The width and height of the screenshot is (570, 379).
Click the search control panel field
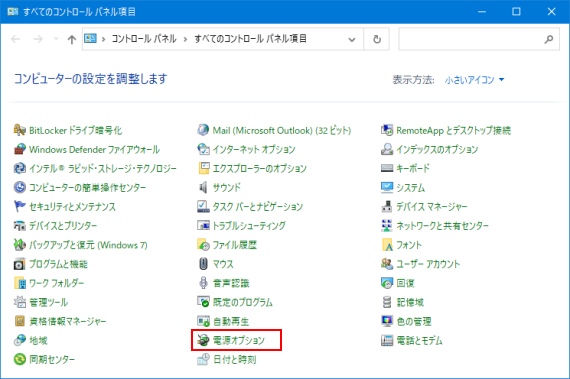[479, 39]
